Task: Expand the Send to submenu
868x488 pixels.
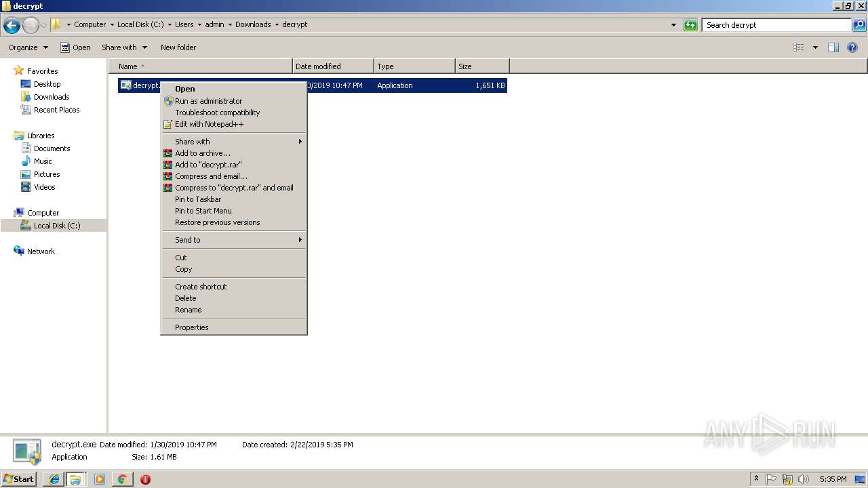Action: (x=233, y=240)
